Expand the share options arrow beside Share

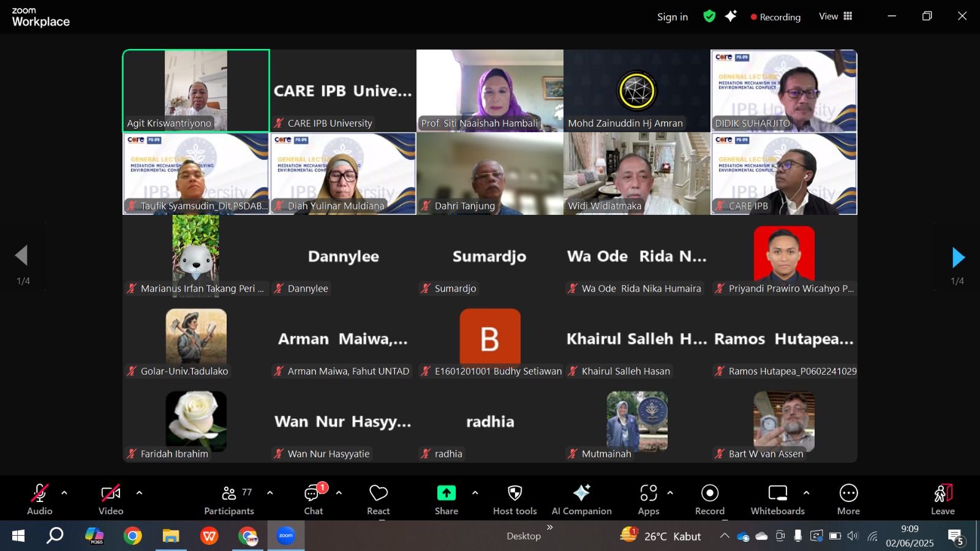coord(475,493)
